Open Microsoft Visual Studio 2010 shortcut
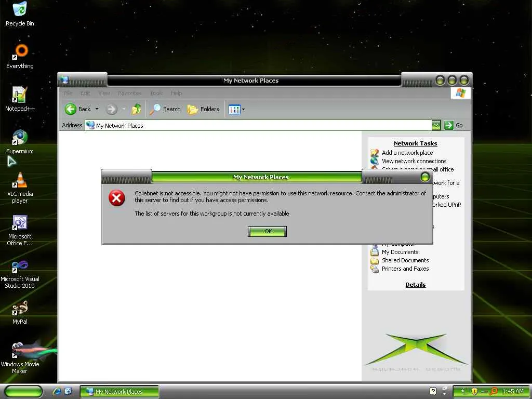The image size is (532, 399). click(20, 273)
